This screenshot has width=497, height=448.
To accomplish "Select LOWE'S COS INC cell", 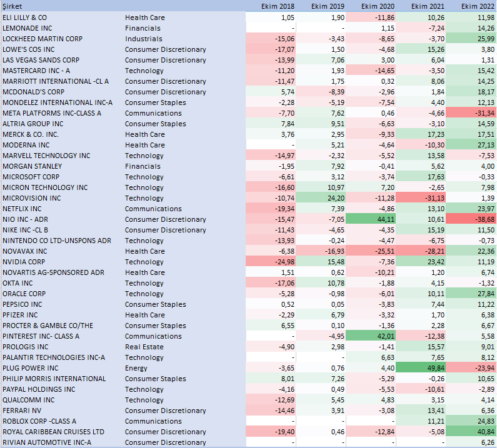I will point(29,49).
